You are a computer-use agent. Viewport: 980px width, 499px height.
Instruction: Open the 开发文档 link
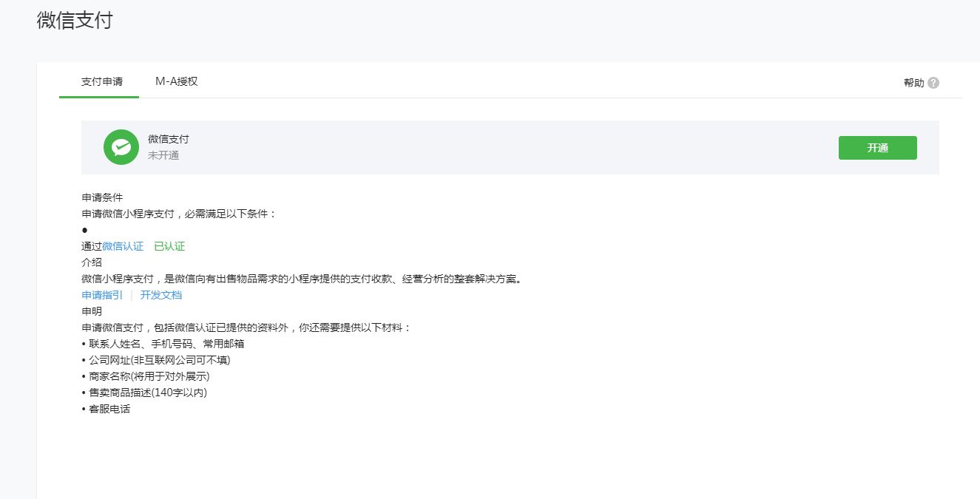coord(161,295)
